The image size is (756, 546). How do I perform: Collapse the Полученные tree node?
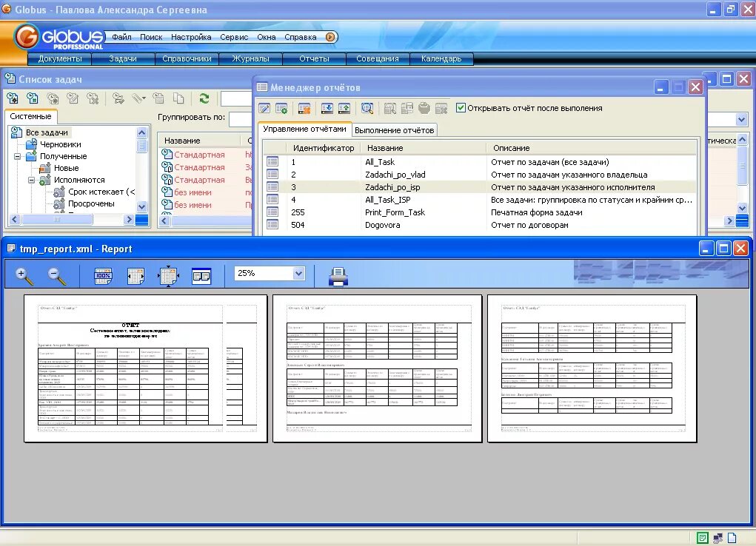17,156
